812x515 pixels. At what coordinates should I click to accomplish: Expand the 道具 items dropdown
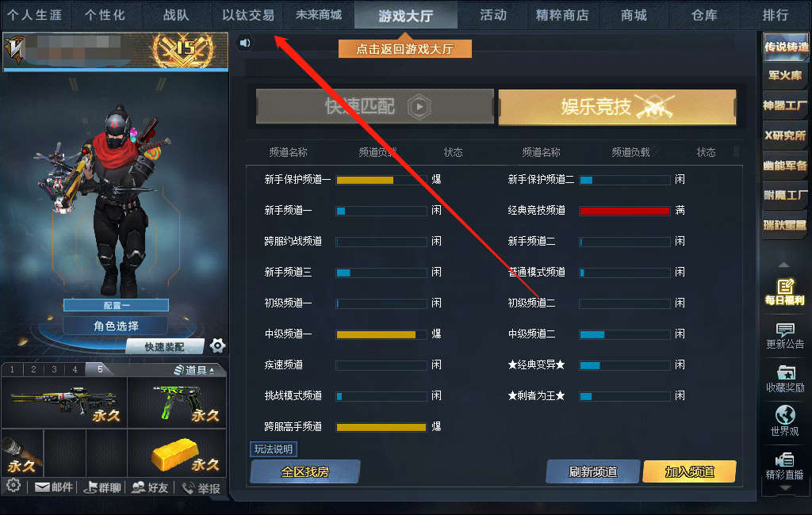[x=194, y=369]
